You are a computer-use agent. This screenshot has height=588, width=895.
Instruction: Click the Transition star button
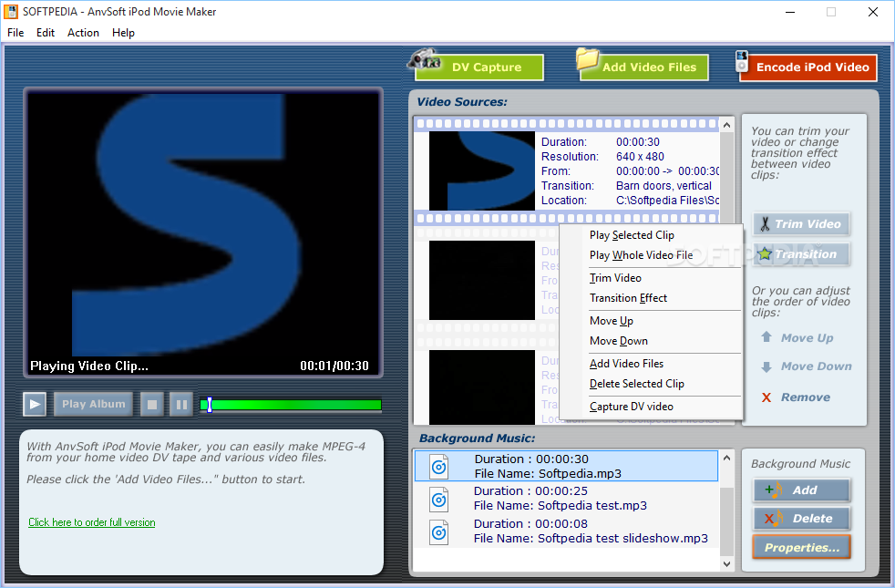pyautogui.click(x=801, y=254)
